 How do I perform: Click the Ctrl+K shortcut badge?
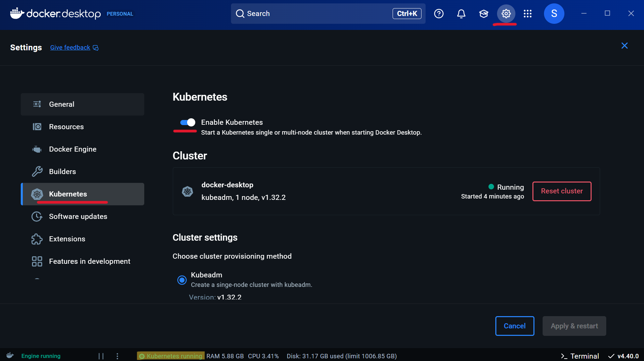[407, 14]
